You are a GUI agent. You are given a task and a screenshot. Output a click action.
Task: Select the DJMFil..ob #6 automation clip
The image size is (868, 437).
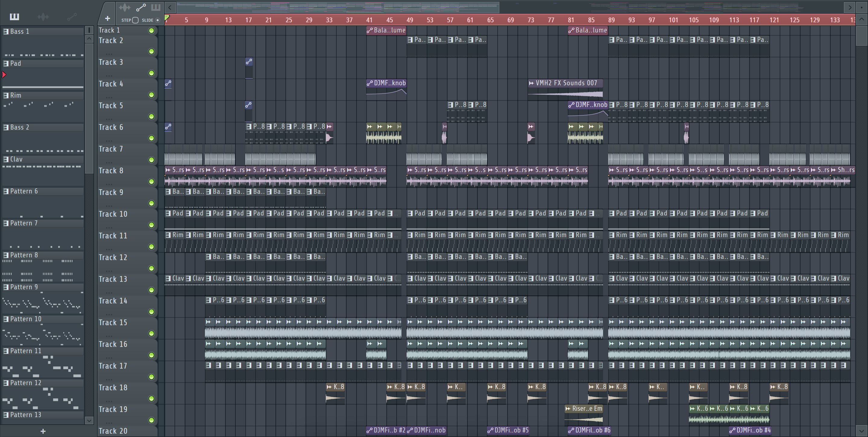coord(589,431)
